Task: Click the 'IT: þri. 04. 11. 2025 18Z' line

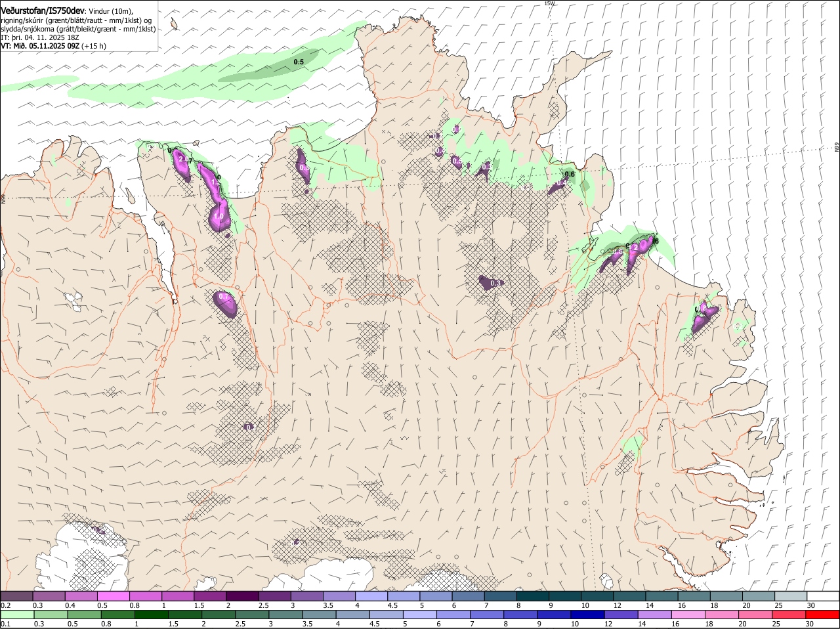Action: (x=40, y=37)
